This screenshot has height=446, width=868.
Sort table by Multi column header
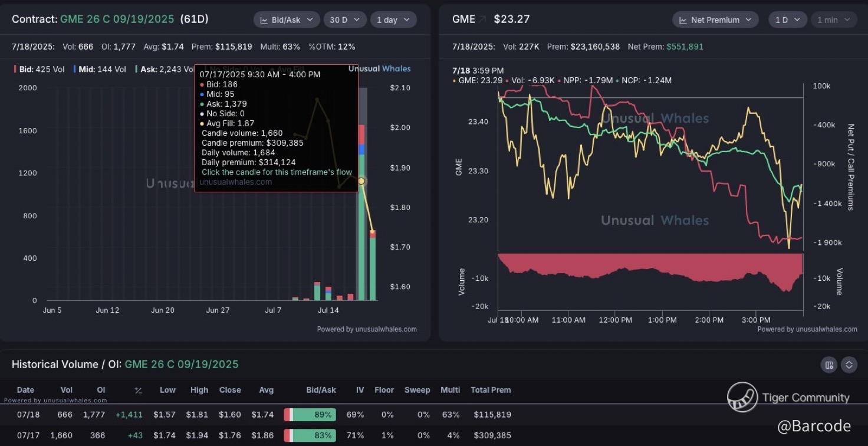[451, 390]
